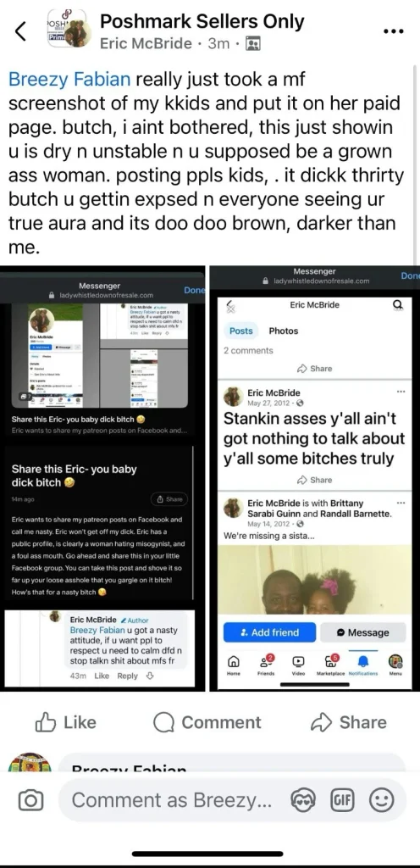Viewport: 420px width, 868px height.
Task: Tap the Comment speech bubble button
Action: tap(207, 722)
